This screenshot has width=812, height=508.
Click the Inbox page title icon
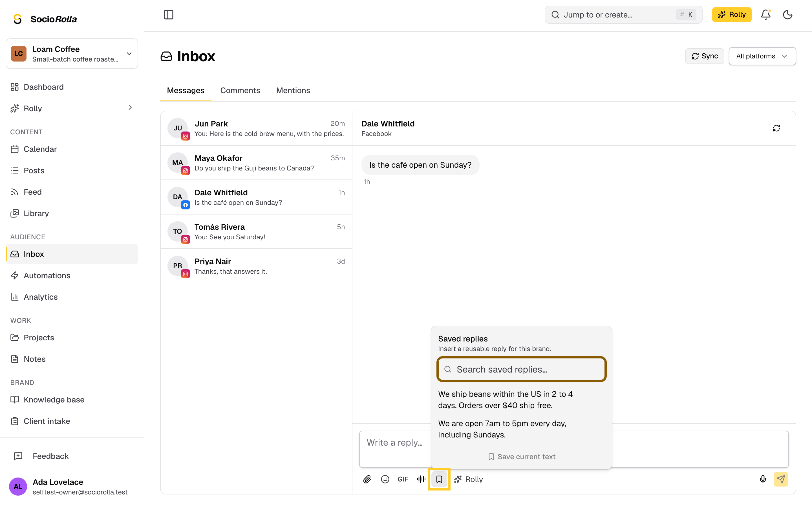click(166, 56)
